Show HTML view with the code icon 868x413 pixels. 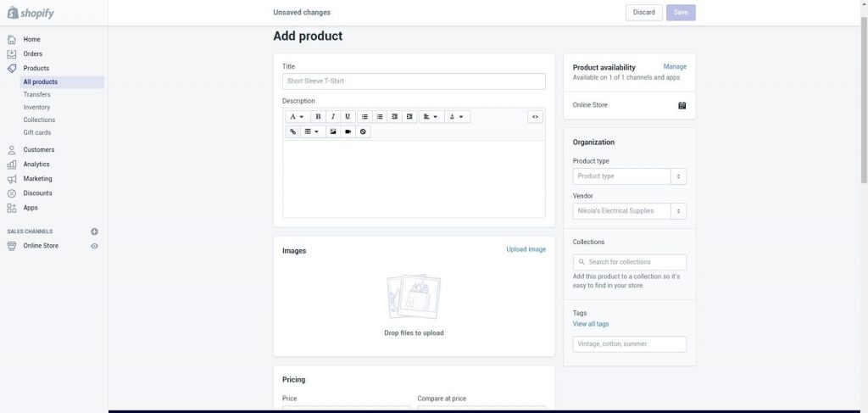point(535,117)
